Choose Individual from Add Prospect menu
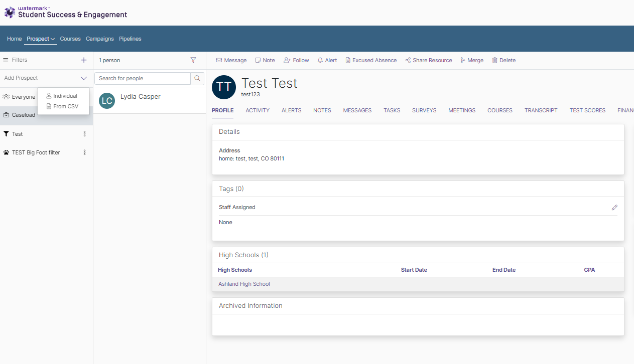 [62, 96]
